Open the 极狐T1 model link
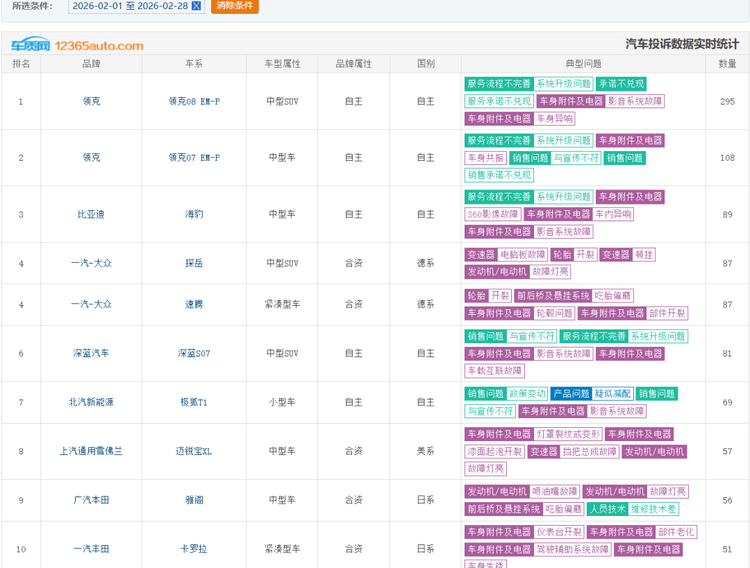 (x=194, y=402)
